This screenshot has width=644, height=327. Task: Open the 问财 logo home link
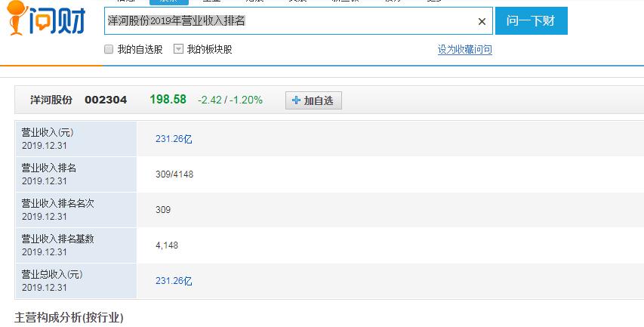click(x=46, y=18)
